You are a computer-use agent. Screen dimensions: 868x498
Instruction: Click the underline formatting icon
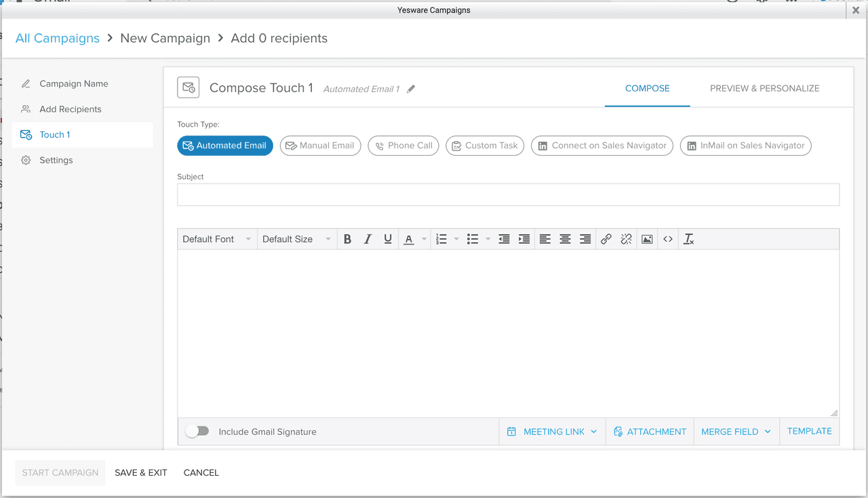tap(388, 239)
